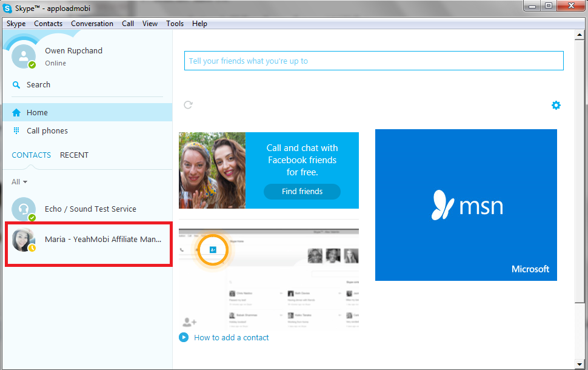This screenshot has width=588, height=370.
Task: Click Owen Rupchand profile avatar
Action: (24, 56)
